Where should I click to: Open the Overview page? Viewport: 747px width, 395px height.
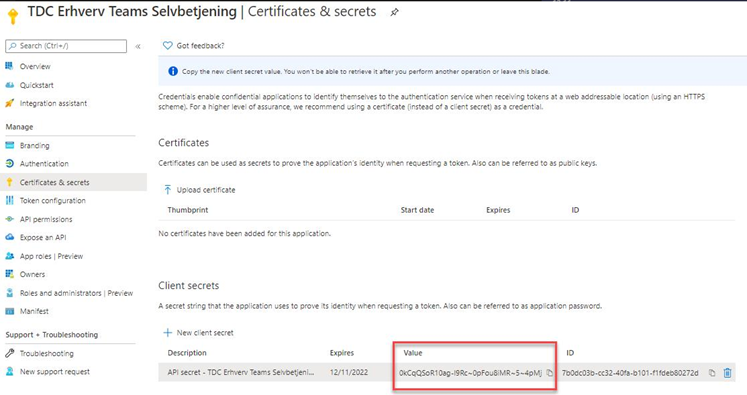click(35, 66)
